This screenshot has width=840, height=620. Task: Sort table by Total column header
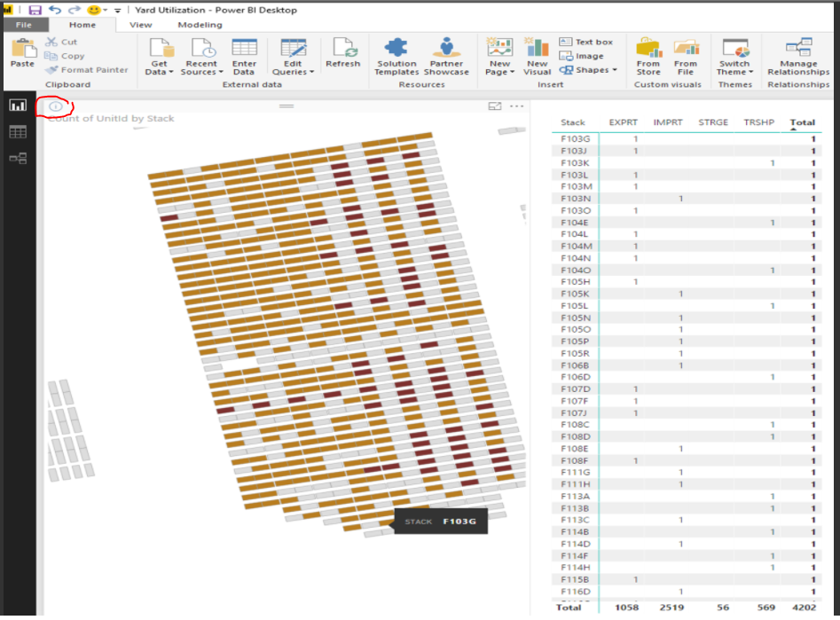tap(803, 122)
